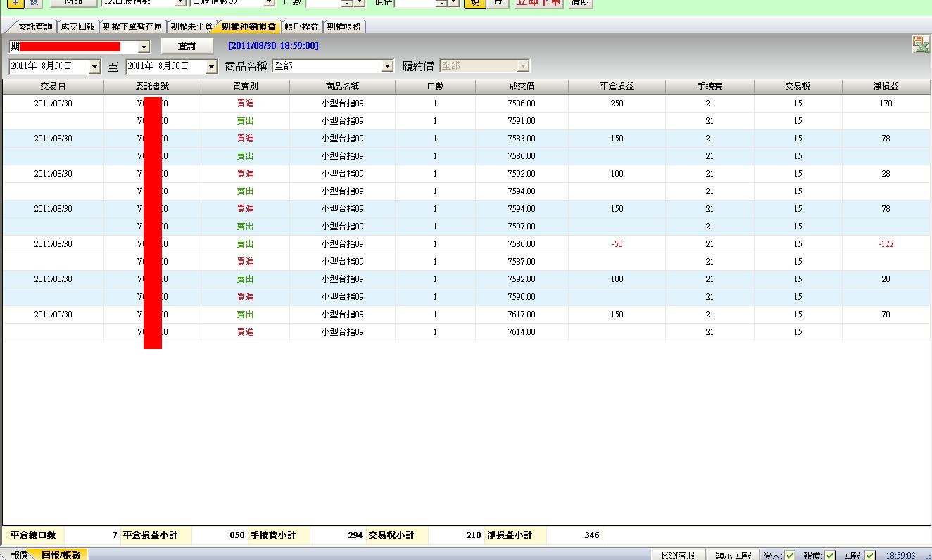The image size is (932, 560).
Task: Select the 7590.00 price cell
Action: point(522,297)
